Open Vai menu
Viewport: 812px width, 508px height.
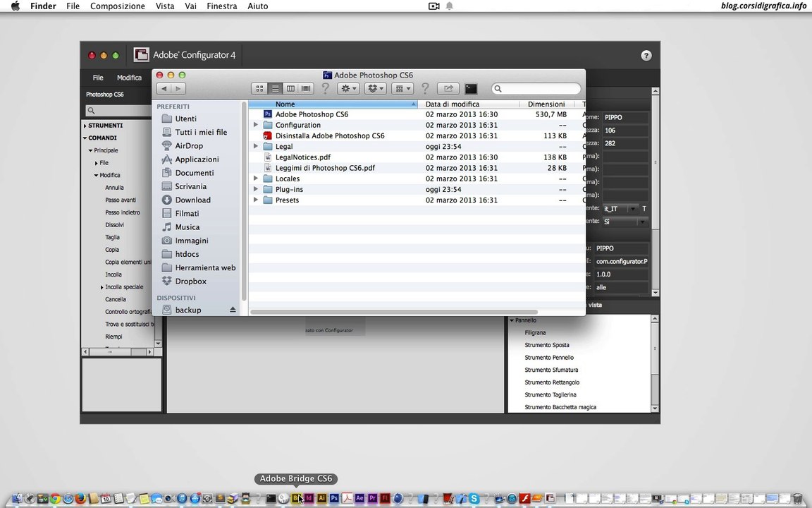point(190,6)
